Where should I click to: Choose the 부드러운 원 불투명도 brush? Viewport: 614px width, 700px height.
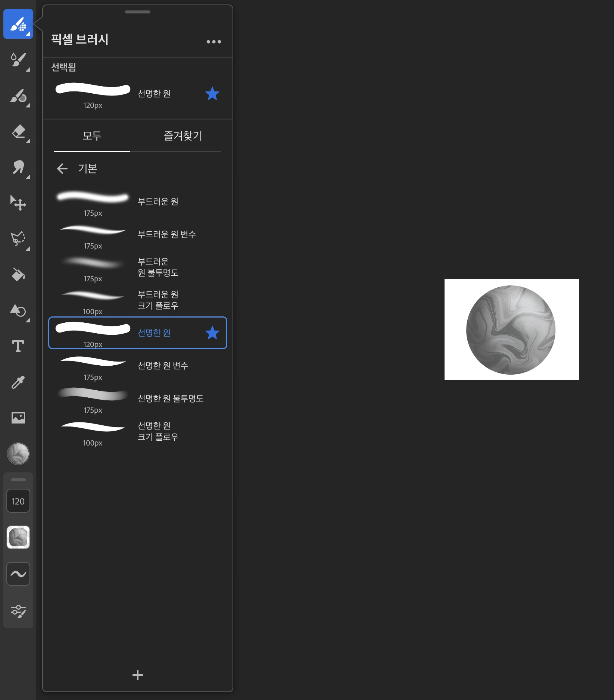coord(138,267)
